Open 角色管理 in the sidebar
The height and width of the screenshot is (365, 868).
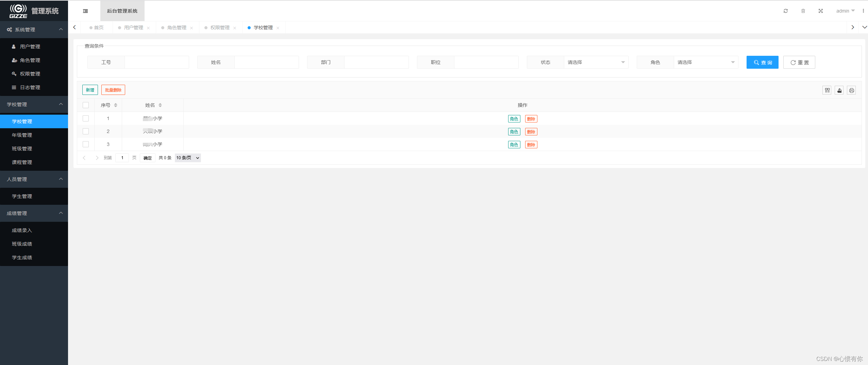tap(34, 60)
